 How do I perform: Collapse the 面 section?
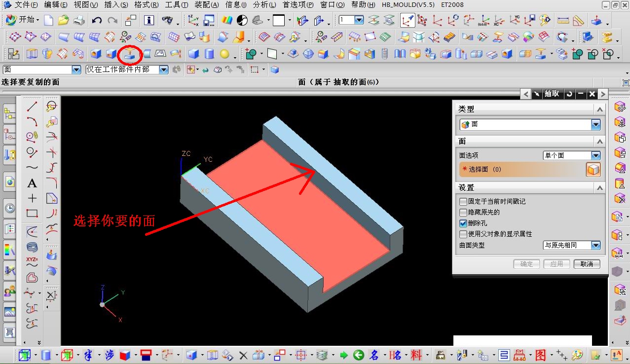click(x=599, y=142)
